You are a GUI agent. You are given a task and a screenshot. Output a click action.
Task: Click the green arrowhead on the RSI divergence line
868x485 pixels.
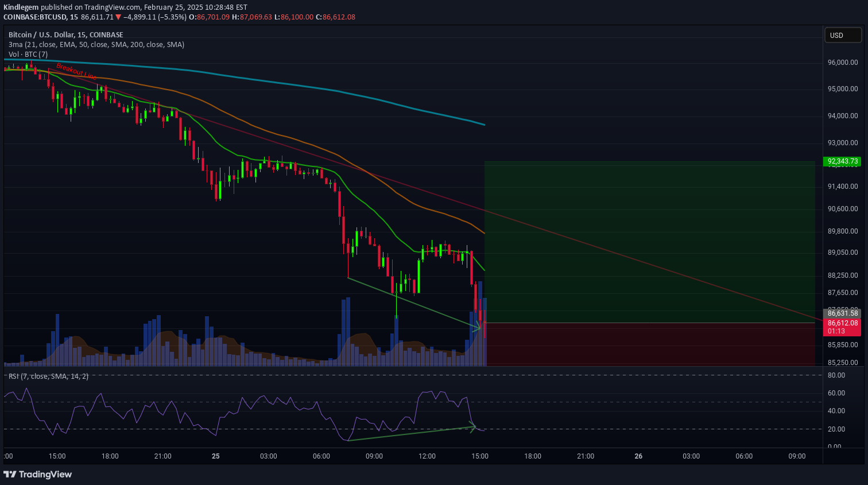pos(473,426)
